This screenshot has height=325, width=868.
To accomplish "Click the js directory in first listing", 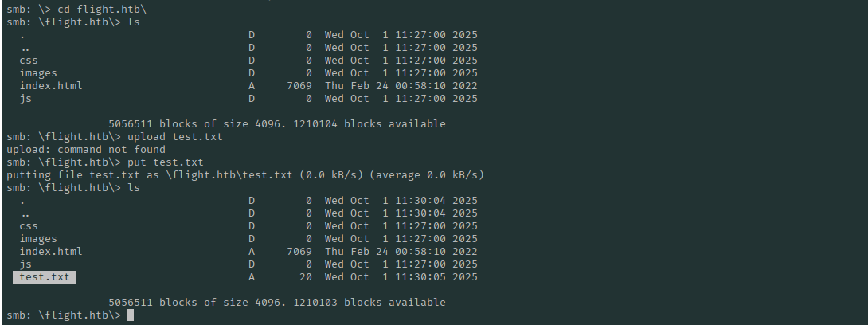I will pos(25,99).
